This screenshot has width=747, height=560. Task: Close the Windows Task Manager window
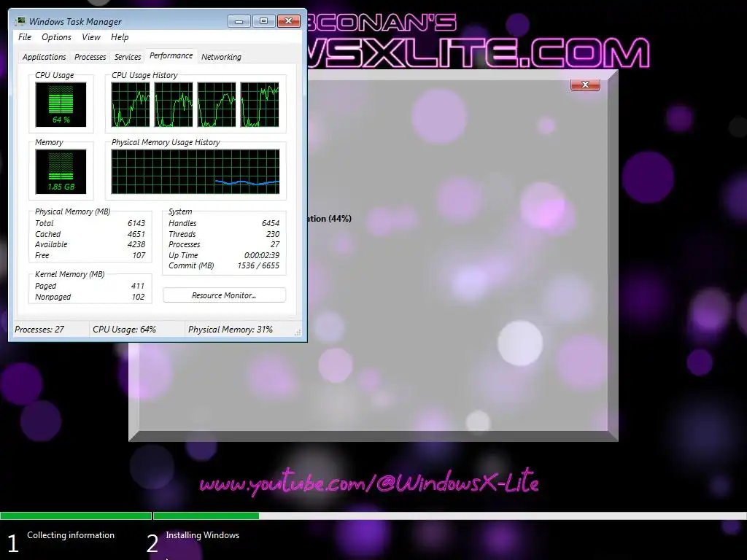tap(289, 21)
